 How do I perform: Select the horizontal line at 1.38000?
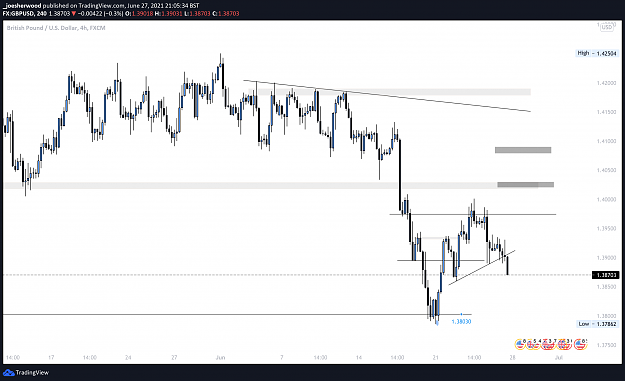[x=237, y=314]
